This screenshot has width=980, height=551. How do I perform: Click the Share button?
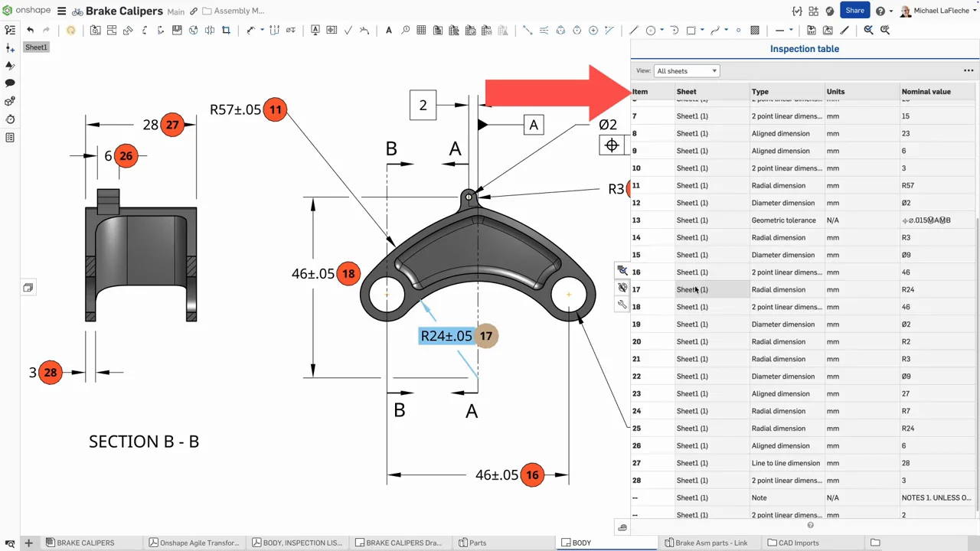click(854, 11)
